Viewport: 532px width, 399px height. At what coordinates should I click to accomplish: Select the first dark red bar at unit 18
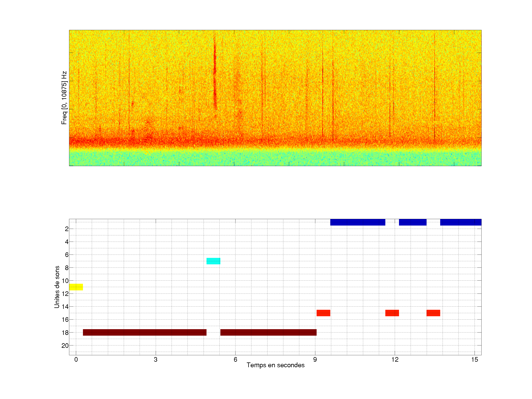coord(144,332)
